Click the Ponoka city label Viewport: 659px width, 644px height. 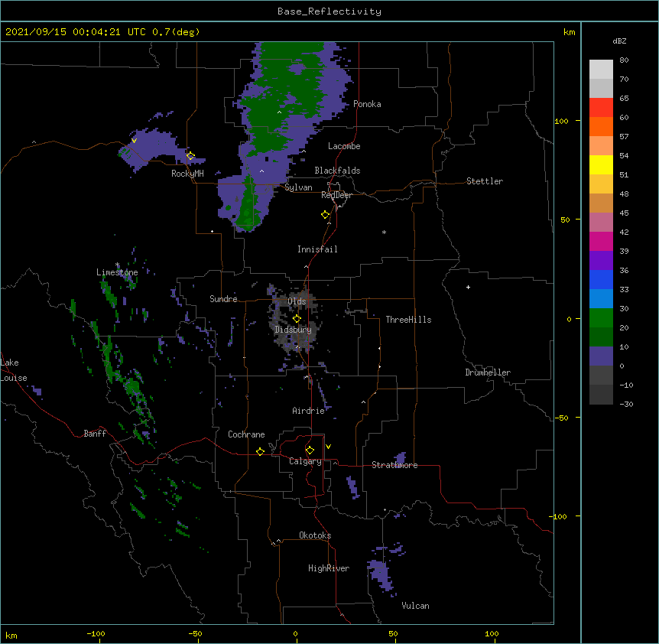click(367, 104)
